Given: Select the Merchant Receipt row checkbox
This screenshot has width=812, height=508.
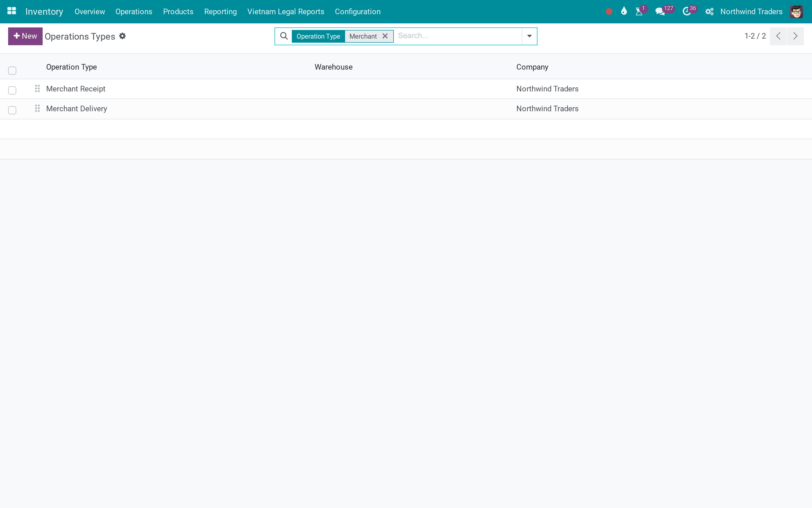Looking at the screenshot, I should pyautogui.click(x=12, y=90).
